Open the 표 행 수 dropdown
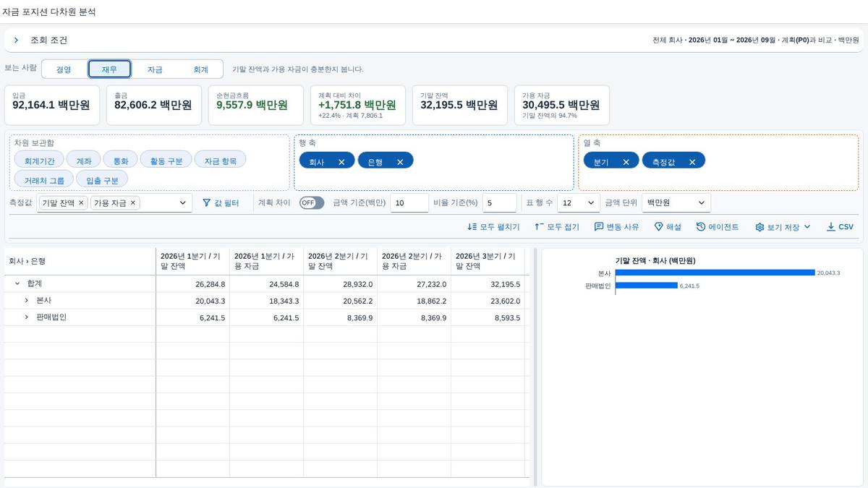 [x=579, y=203]
